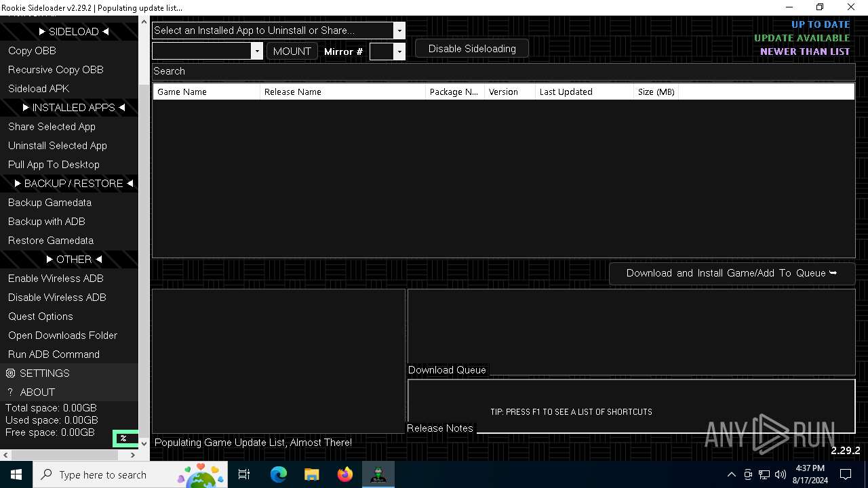Open notification center icon
Image resolution: width=868 pixels, height=488 pixels.
point(846,474)
